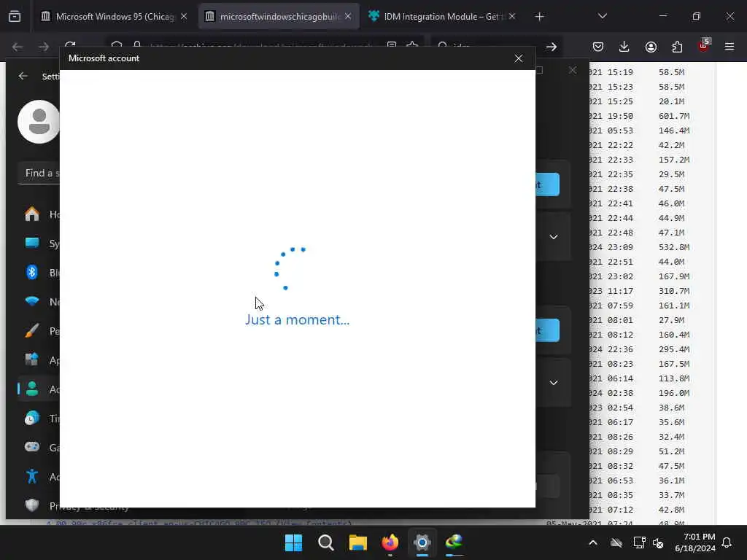Expand the second chevron in Settings window

click(554, 382)
